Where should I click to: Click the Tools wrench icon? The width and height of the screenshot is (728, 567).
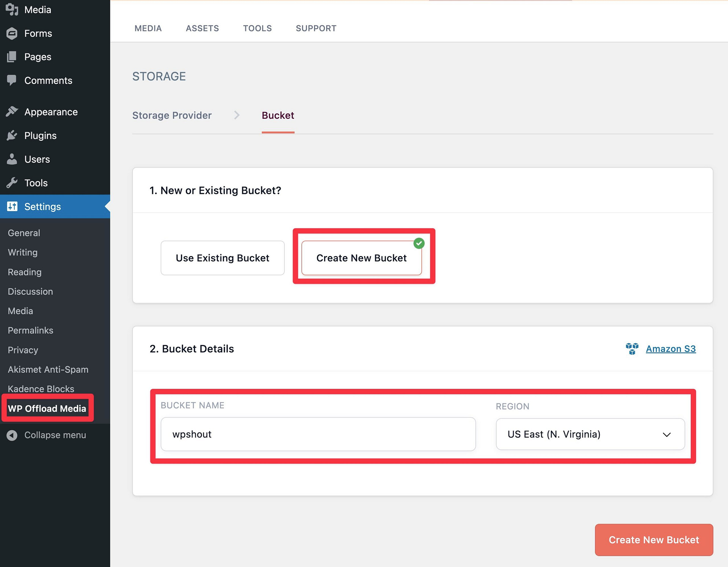click(12, 182)
